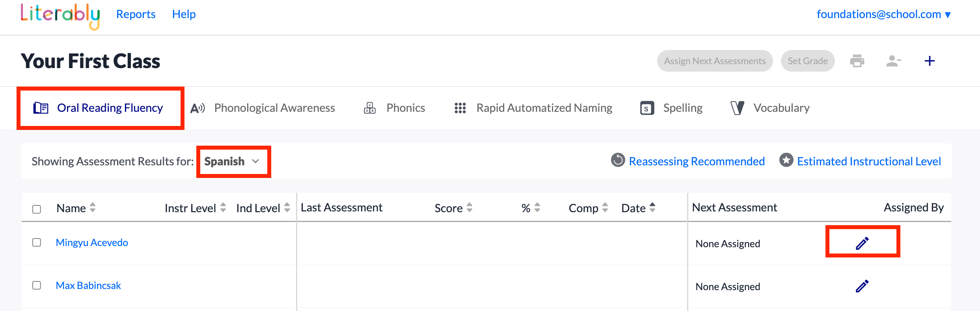Click the plus icon to add
Image resolution: width=980 pixels, height=311 pixels.
(930, 61)
